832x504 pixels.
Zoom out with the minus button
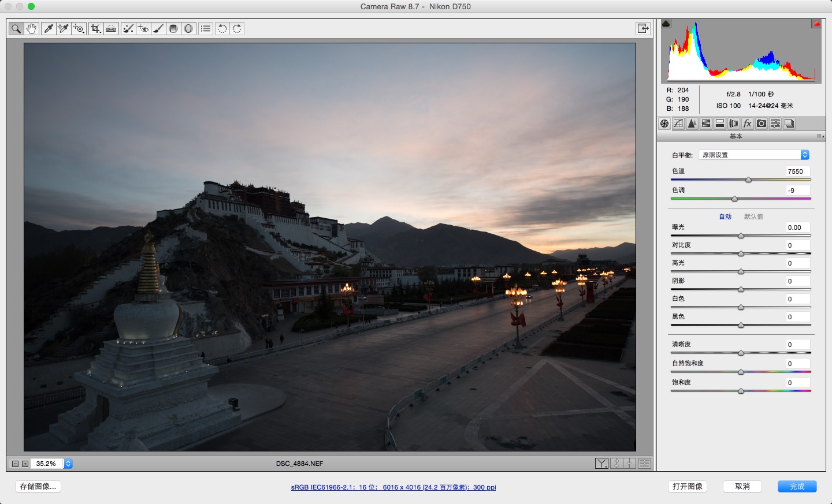(15, 464)
